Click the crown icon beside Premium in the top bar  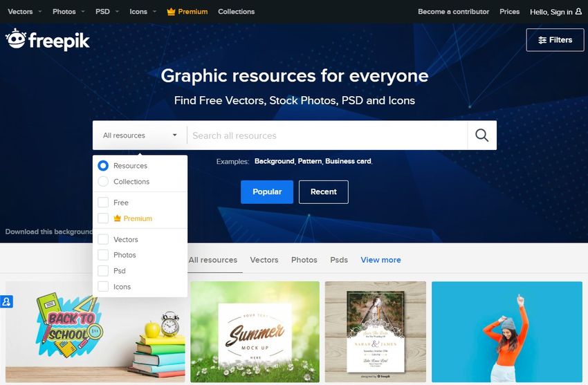pos(171,12)
